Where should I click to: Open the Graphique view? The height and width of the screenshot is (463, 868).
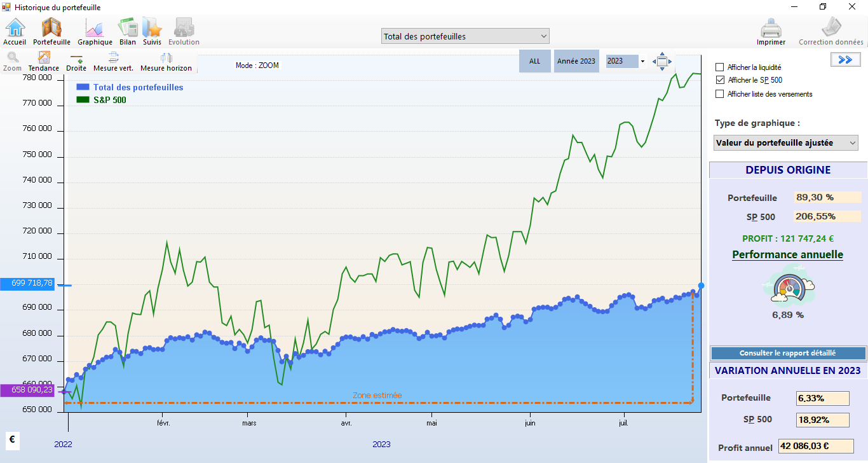[x=95, y=31]
